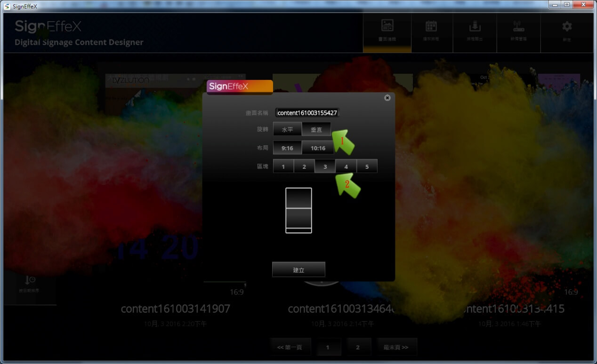Set block count to 2
This screenshot has height=364, width=597.
[304, 166]
